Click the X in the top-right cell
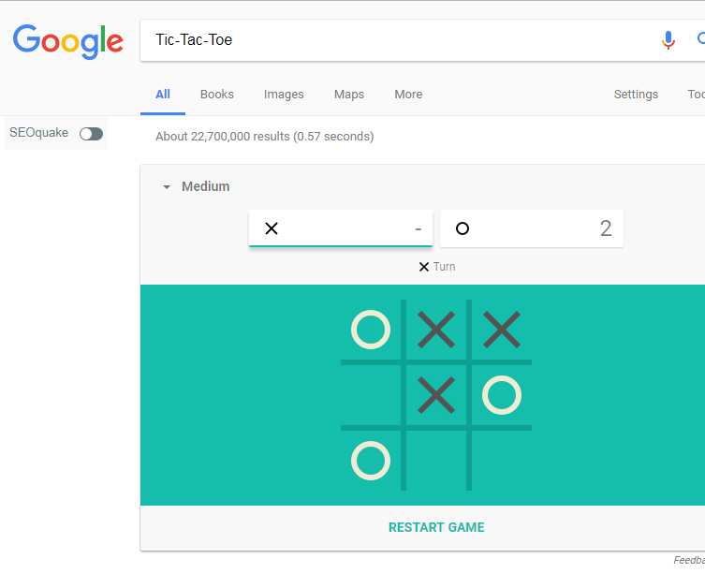The image size is (705, 588). 502,330
